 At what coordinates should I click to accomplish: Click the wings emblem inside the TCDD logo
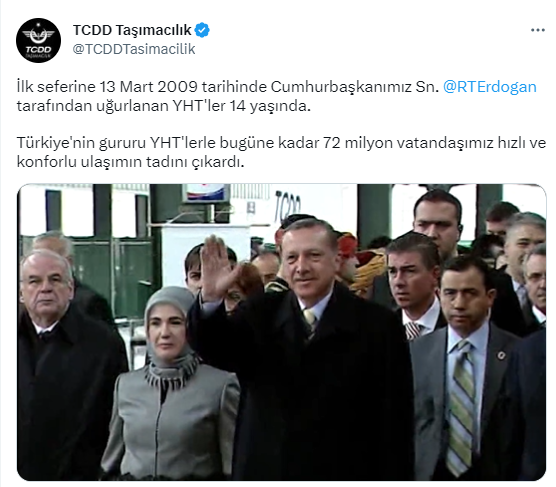point(38,34)
